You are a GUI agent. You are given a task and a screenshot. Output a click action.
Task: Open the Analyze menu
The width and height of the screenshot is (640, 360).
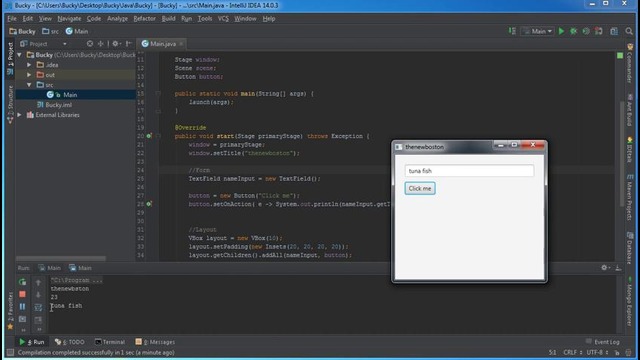(x=117, y=19)
